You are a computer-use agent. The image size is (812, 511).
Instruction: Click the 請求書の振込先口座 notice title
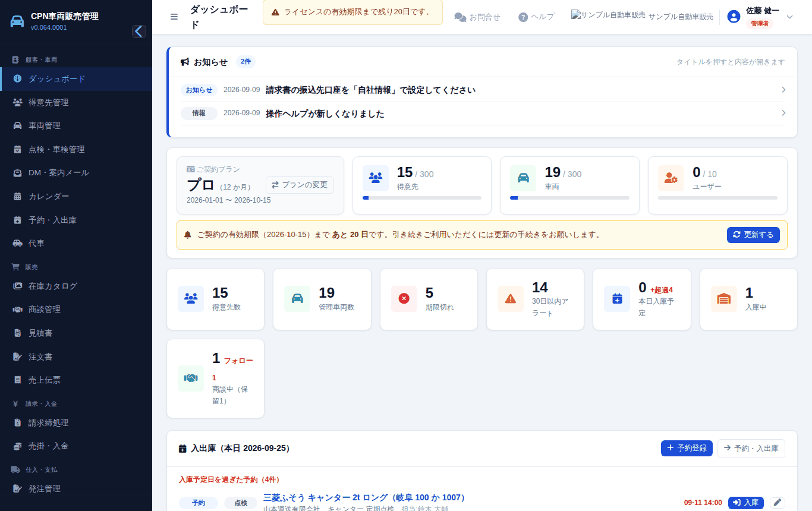coord(370,90)
